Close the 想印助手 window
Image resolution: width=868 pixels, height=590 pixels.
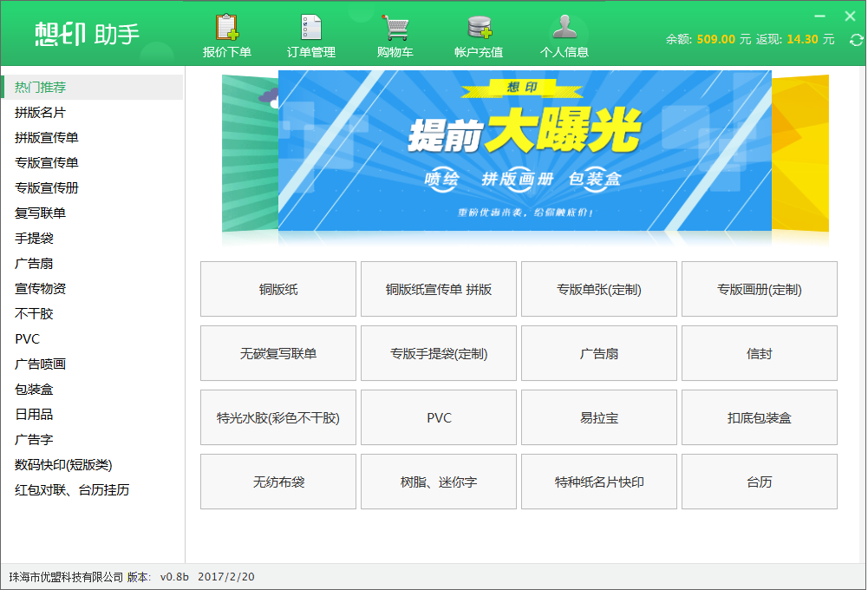851,16
